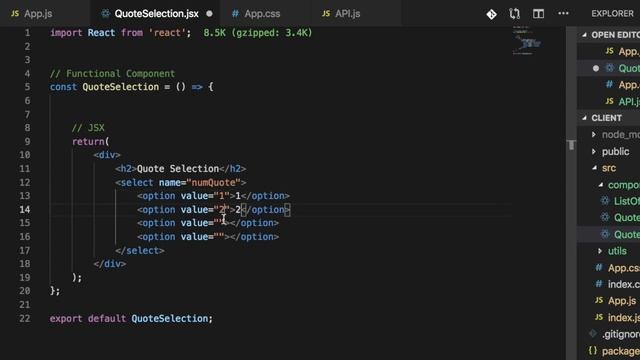Image resolution: width=640 pixels, height=360 pixels.
Task: Expand the public folder
Action: click(616, 151)
